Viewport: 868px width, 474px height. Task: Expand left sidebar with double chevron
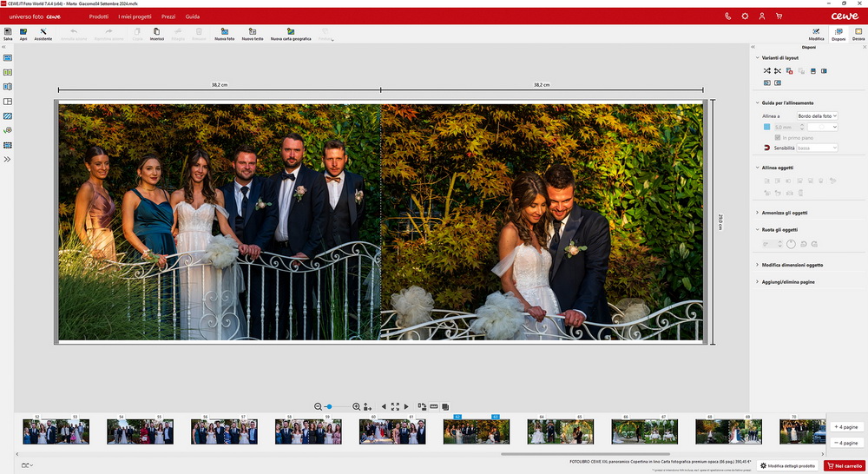(x=7, y=160)
